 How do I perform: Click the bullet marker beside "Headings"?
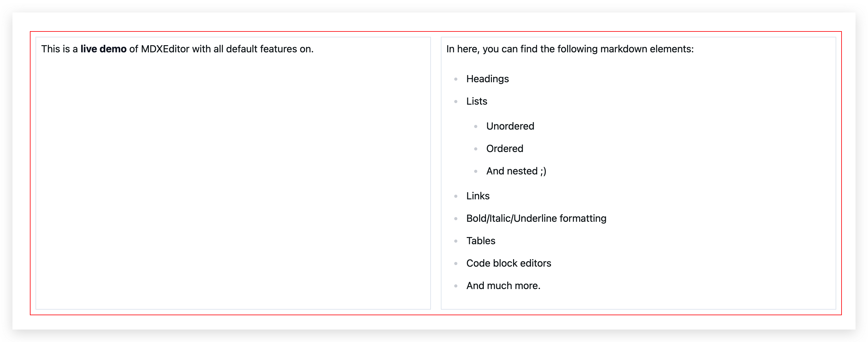pos(455,79)
